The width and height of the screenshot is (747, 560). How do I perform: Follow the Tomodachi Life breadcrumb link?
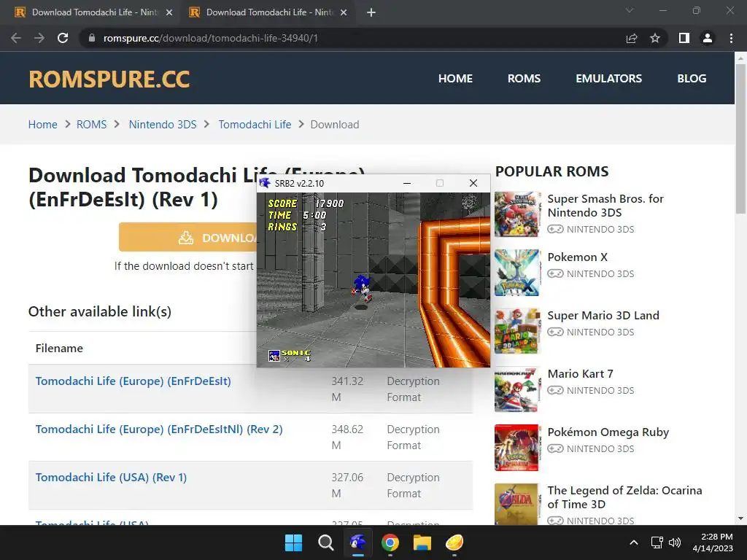(x=255, y=125)
